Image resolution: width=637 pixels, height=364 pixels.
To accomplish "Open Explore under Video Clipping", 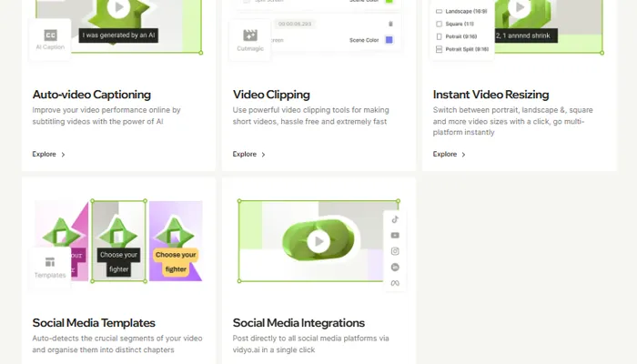I will pyautogui.click(x=249, y=155).
